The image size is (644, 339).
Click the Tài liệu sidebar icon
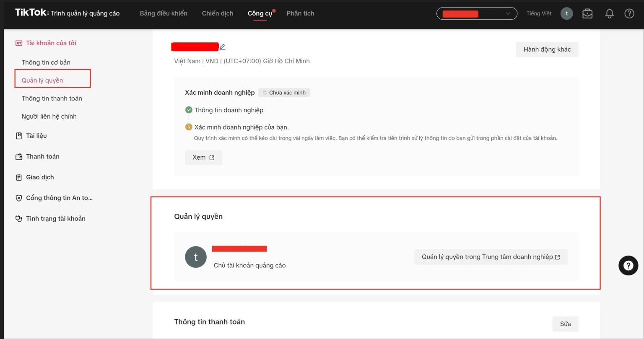(x=18, y=136)
